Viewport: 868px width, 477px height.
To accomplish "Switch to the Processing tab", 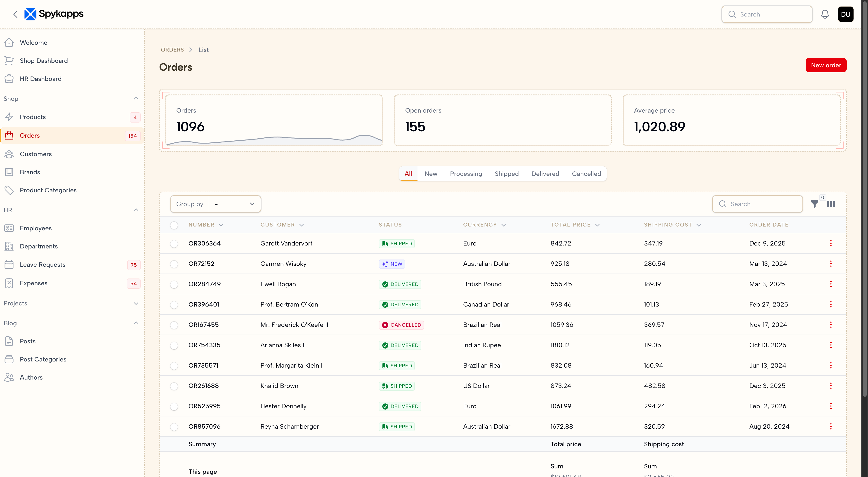I will 466,174.
